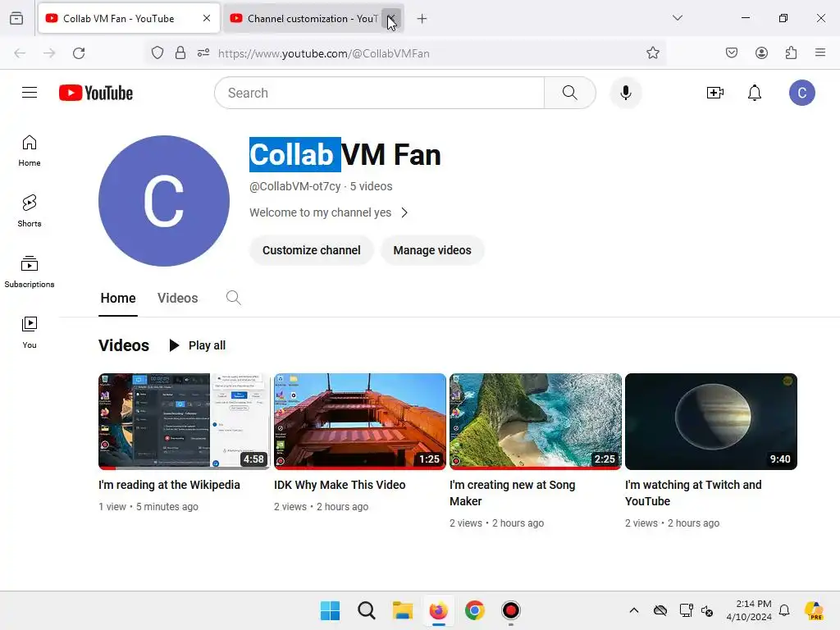Image resolution: width=840 pixels, height=630 pixels.
Task: Open the Firefox account icon
Action: [761, 52]
